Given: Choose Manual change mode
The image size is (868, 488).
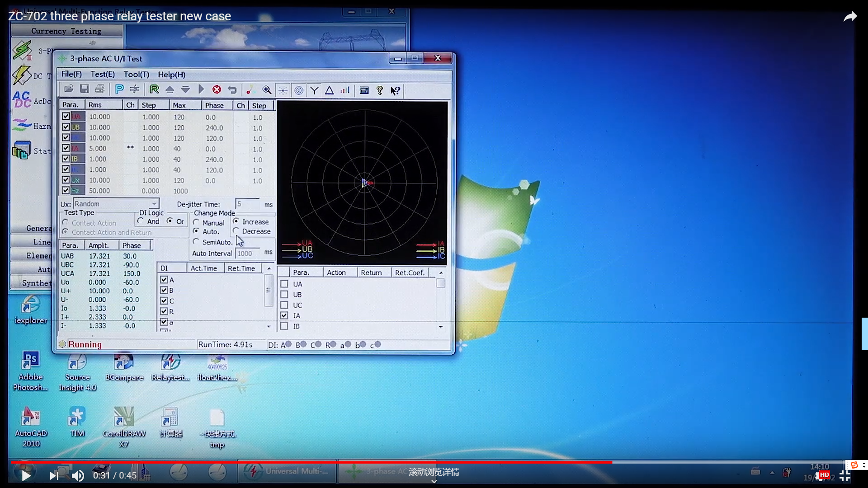Looking at the screenshot, I should [x=196, y=222].
